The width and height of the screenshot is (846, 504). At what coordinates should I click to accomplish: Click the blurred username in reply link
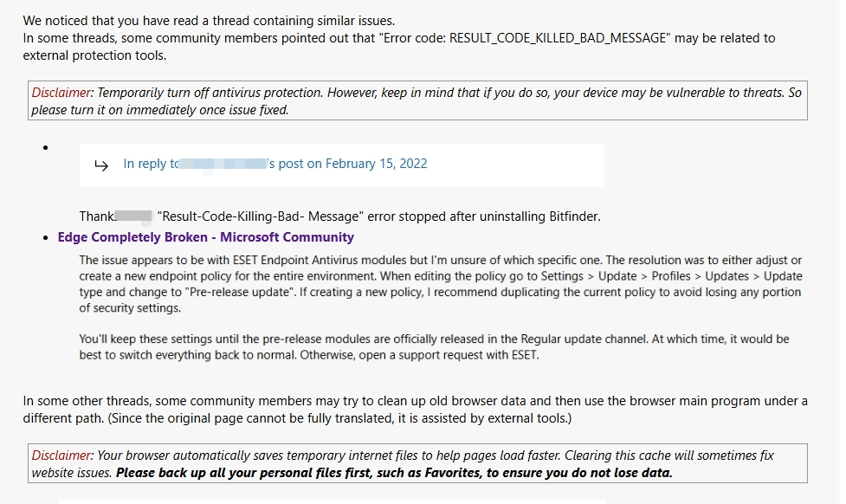click(x=223, y=164)
